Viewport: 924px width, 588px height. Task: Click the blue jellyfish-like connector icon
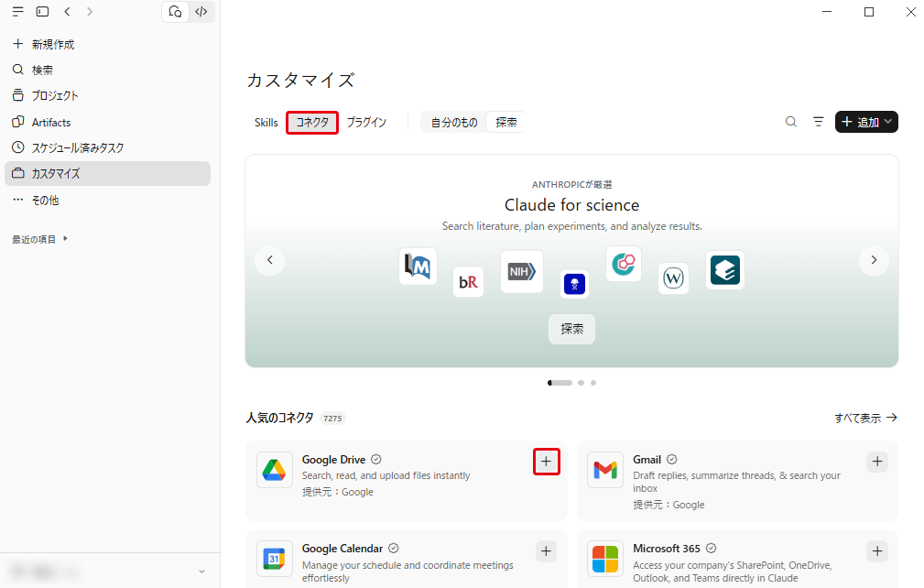(x=574, y=285)
